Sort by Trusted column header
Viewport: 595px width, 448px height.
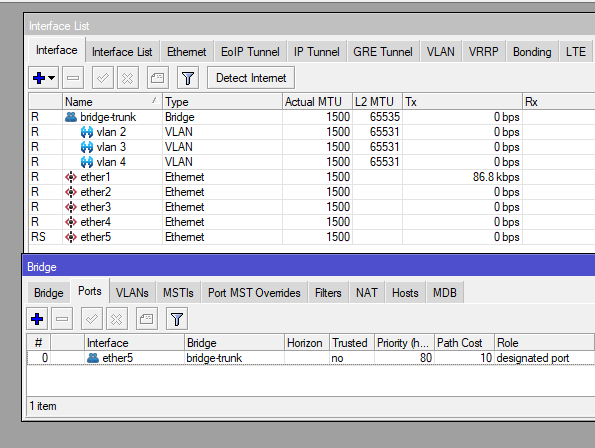[x=352, y=343]
